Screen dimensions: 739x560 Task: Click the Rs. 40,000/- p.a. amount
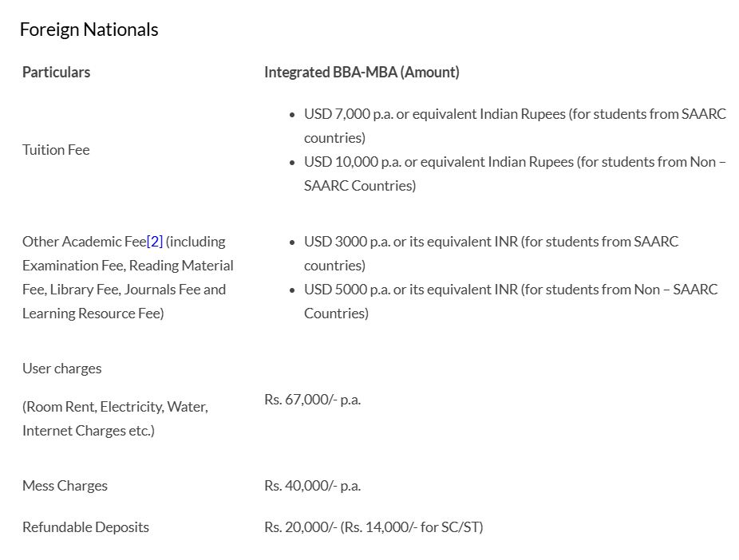click(x=312, y=486)
